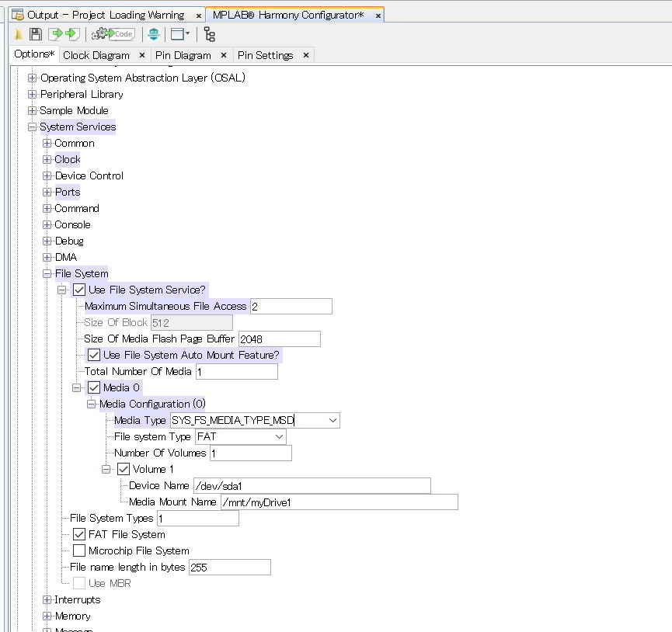This screenshot has width=672, height=632.
Task: Toggle Use File System Auto Mount Feature
Action: coord(94,355)
